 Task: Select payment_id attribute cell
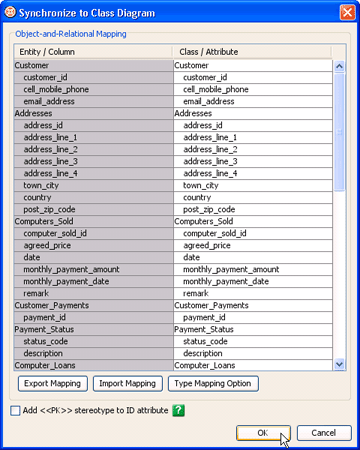[x=253, y=317]
